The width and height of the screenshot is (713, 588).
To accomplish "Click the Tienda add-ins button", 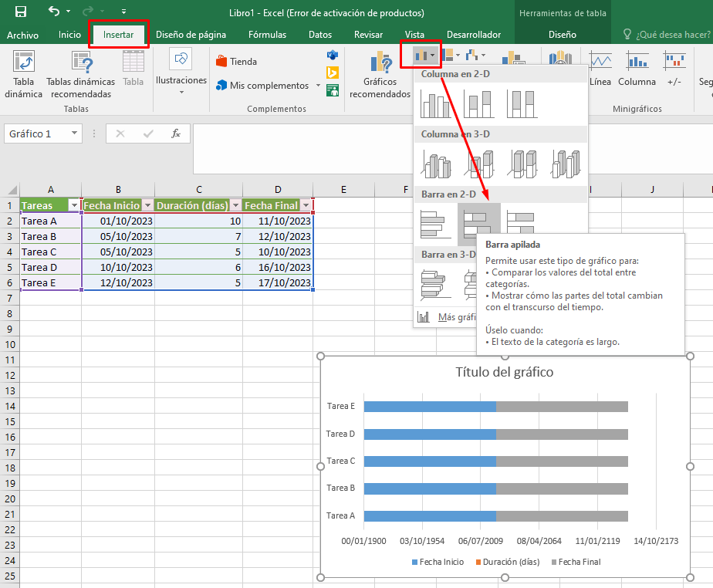I will (x=236, y=62).
